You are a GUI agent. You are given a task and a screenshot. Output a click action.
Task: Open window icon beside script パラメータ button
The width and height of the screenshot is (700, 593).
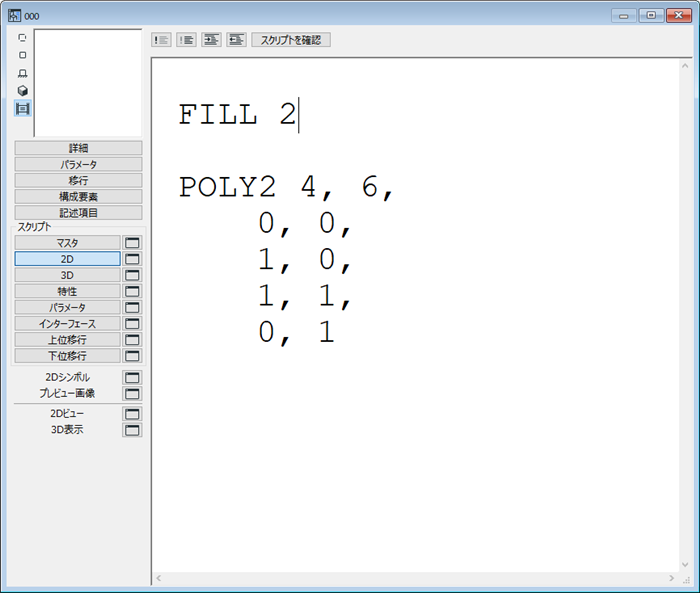tap(132, 307)
